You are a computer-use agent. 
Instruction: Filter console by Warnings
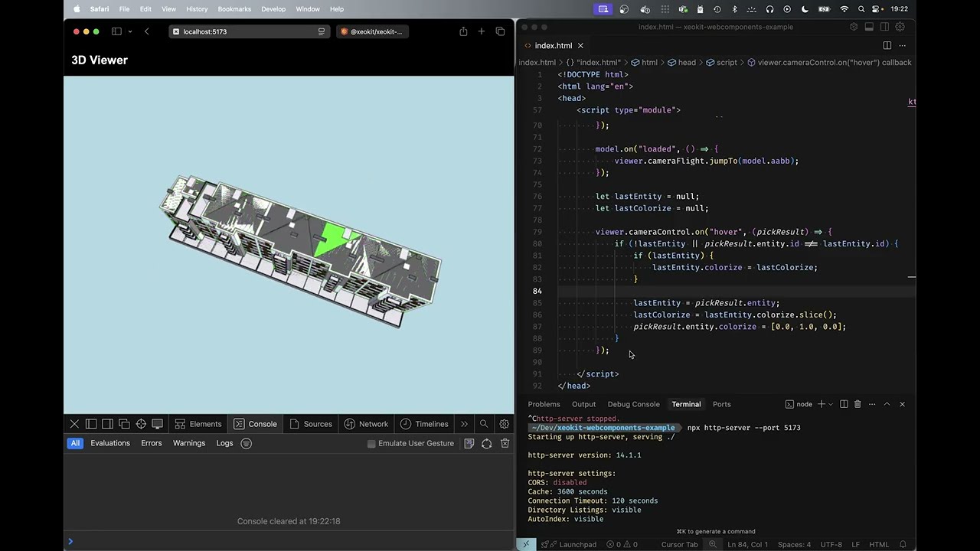[x=189, y=443]
